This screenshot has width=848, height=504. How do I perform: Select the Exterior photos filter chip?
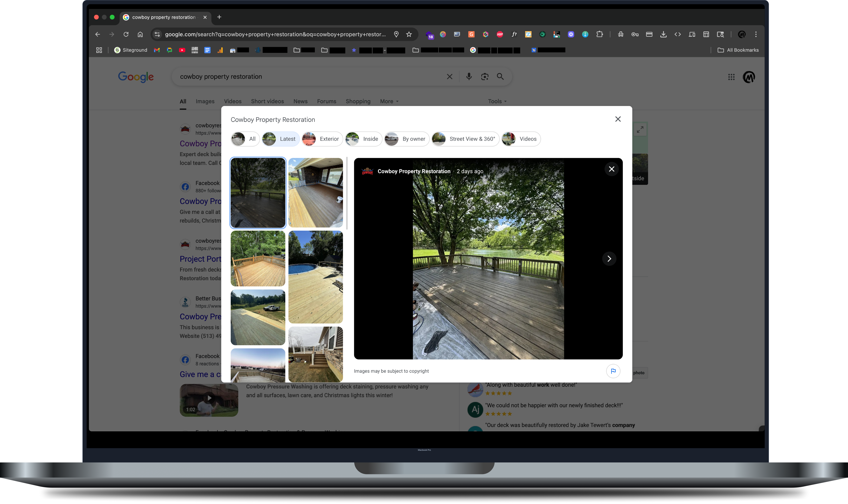322,139
